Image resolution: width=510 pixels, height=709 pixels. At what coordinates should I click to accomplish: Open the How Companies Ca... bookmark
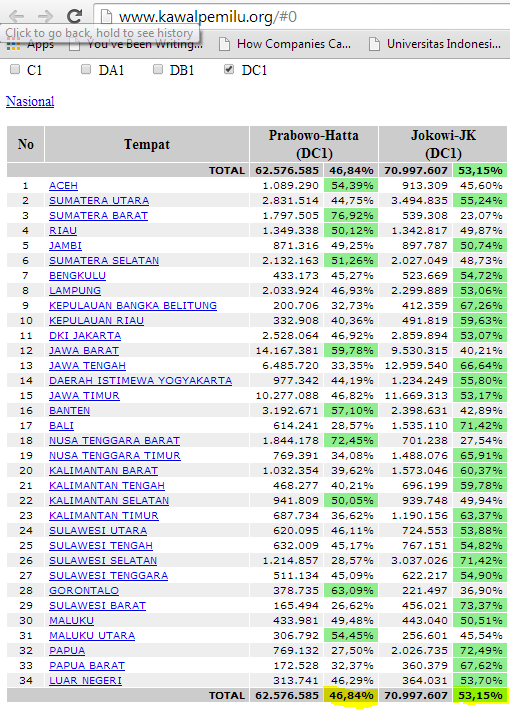285,44
